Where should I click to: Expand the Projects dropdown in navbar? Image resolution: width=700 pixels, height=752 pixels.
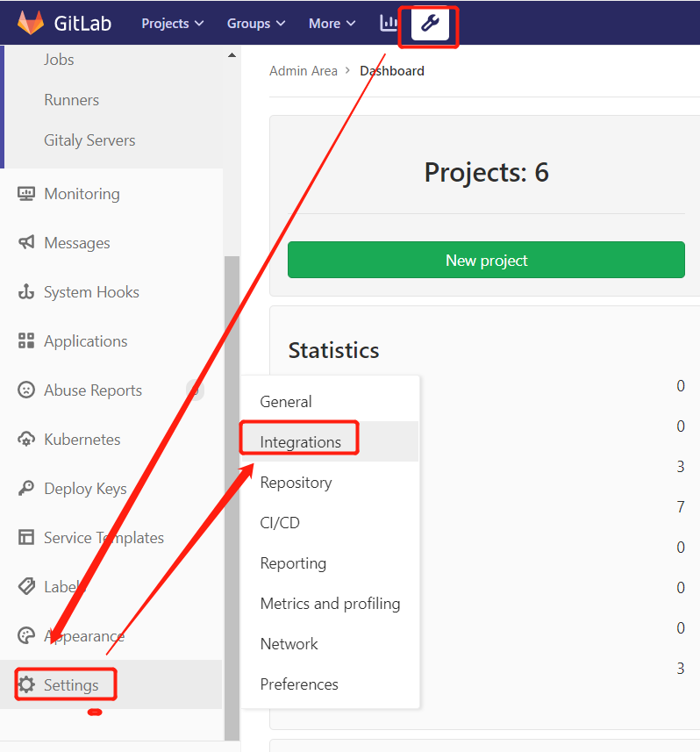click(173, 24)
